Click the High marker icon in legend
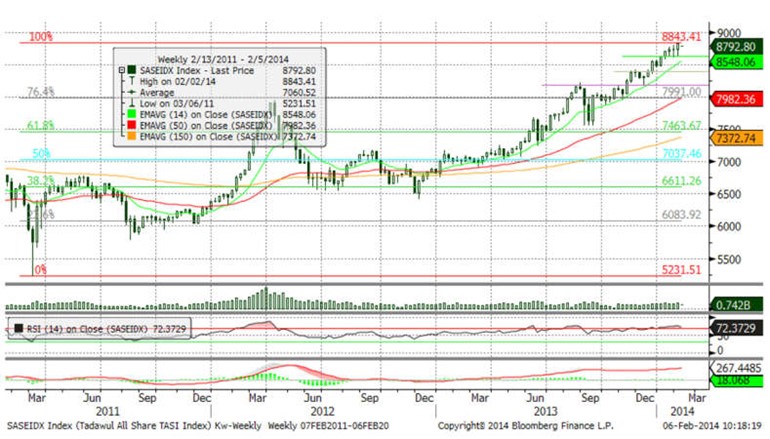The height and width of the screenshot is (439, 770). 132,82
